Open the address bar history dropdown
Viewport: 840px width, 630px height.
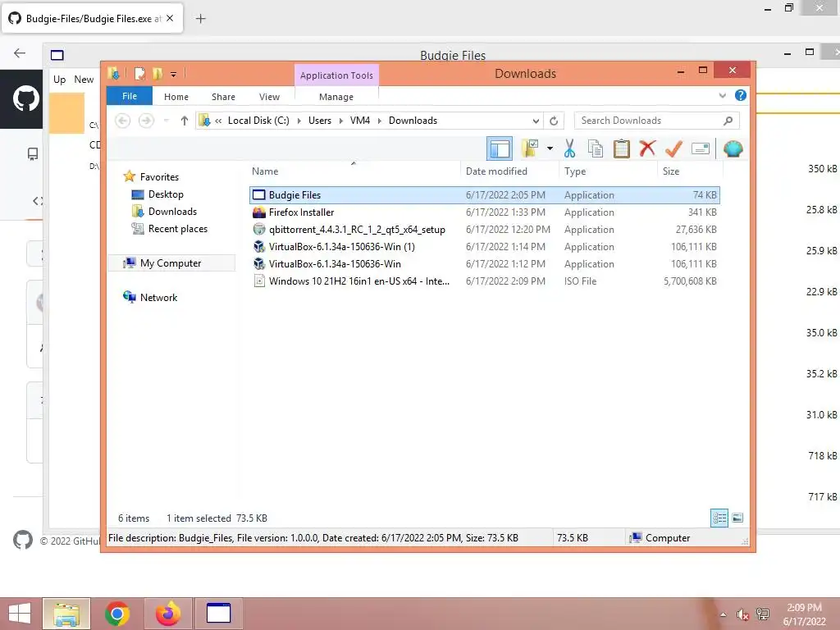pos(535,121)
